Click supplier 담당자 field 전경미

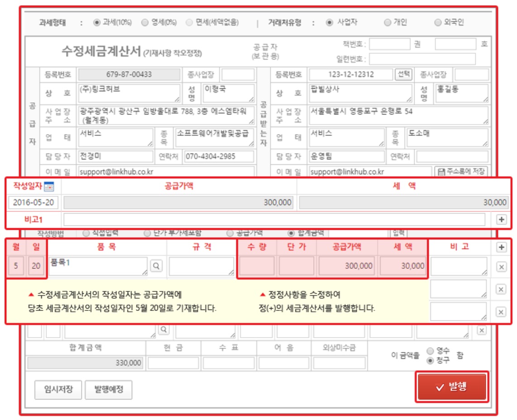click(x=116, y=156)
